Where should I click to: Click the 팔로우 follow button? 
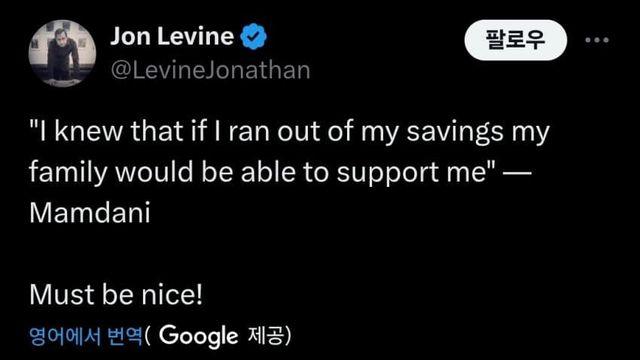(x=516, y=40)
